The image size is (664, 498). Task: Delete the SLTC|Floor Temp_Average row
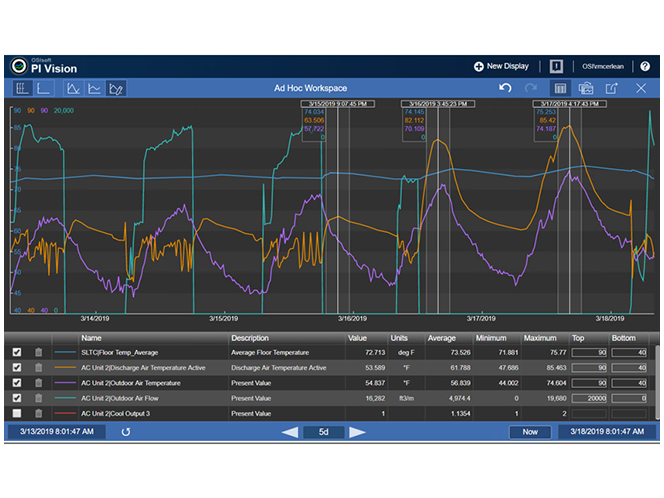tap(39, 352)
